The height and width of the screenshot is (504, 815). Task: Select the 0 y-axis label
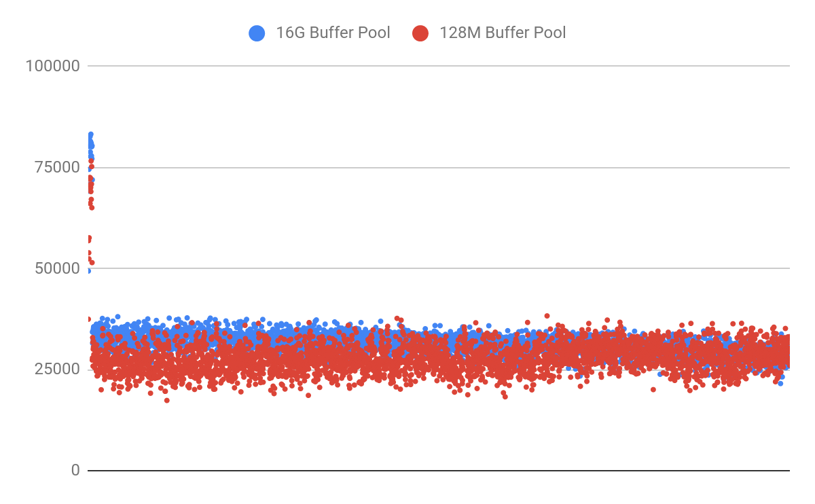click(x=75, y=470)
